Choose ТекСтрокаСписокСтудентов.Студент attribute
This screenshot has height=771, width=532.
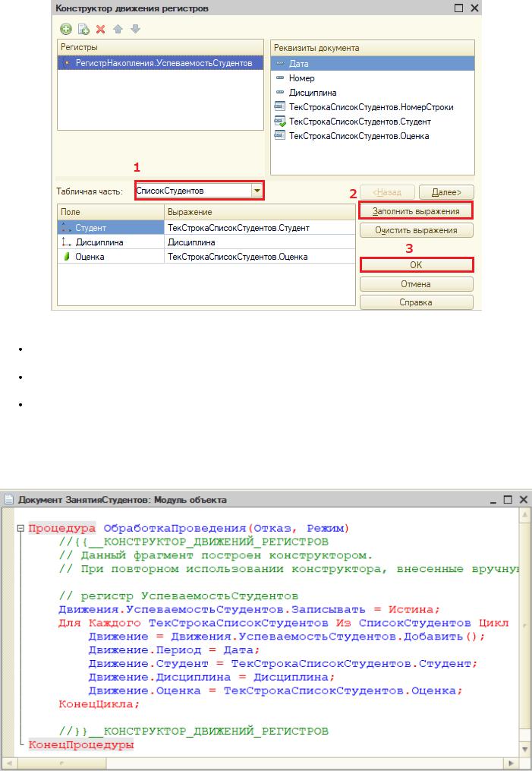click(x=359, y=122)
